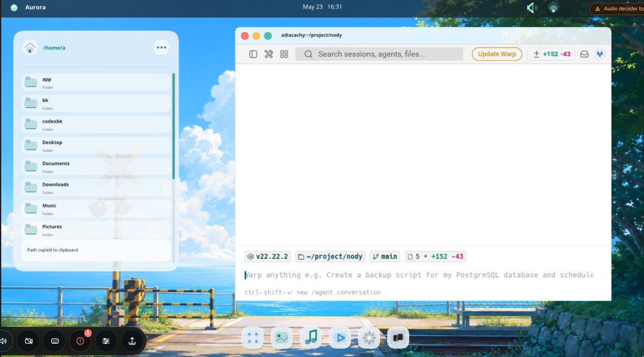Click the upload share icon in control bar
Screen dimensions: 644x357
click(x=132, y=341)
